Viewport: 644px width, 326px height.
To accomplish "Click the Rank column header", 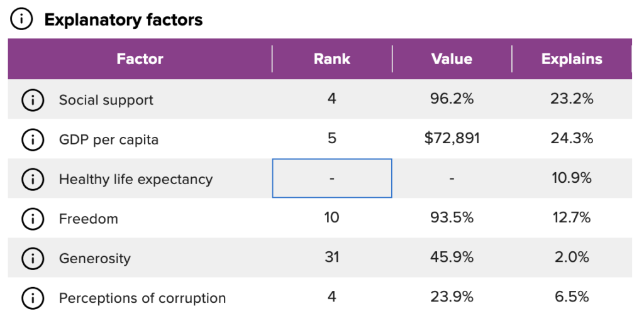I will [332, 58].
